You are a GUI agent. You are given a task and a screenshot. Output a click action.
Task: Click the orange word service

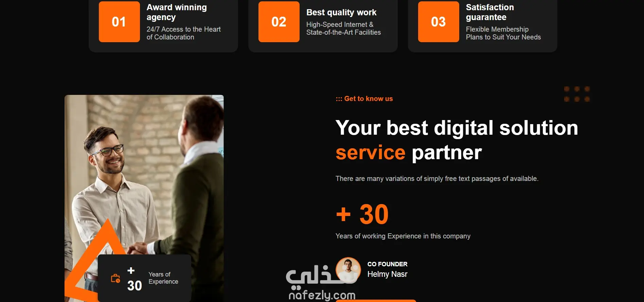[371, 152]
